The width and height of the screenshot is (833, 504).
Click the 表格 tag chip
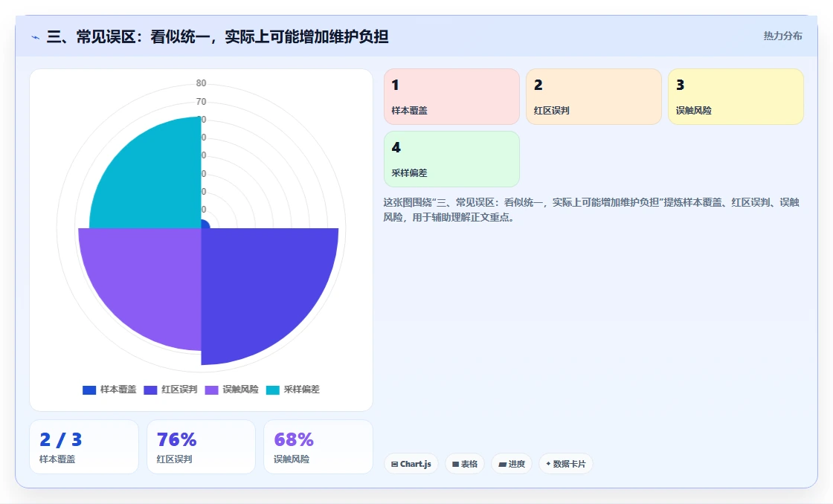click(465, 464)
